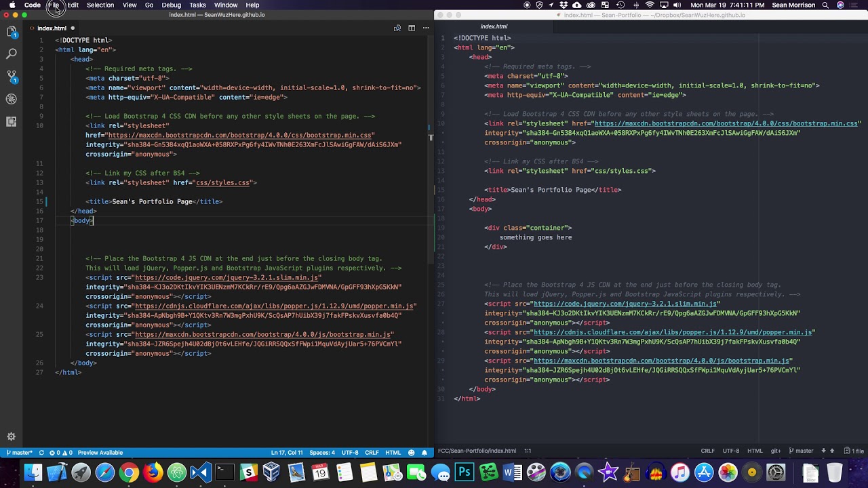Click Open Changes icon in editor title bar
The image size is (868, 488).
tap(397, 28)
